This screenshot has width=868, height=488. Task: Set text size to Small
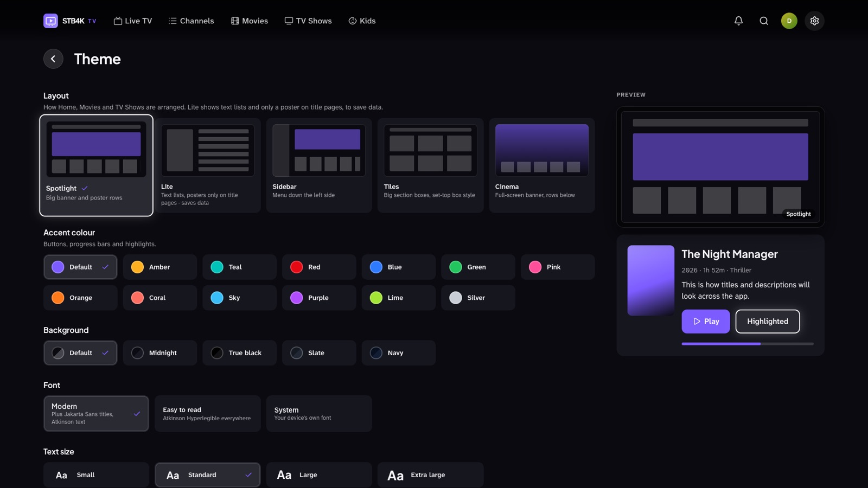[96, 475]
